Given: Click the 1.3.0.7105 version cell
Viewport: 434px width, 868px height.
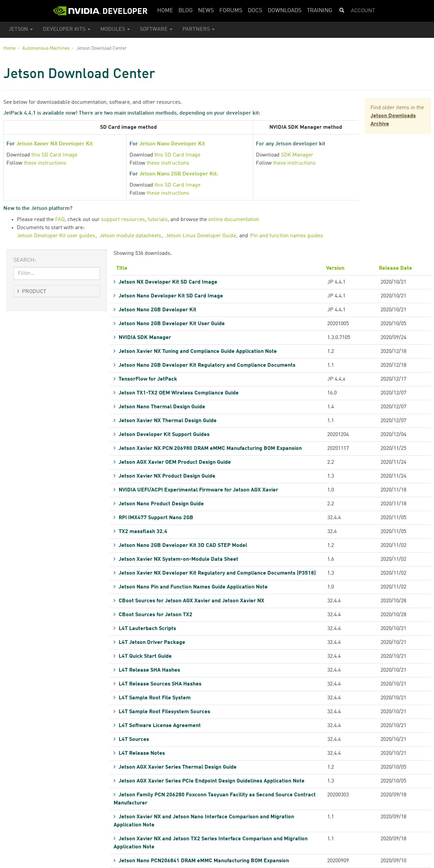Looking at the screenshot, I should click(339, 337).
